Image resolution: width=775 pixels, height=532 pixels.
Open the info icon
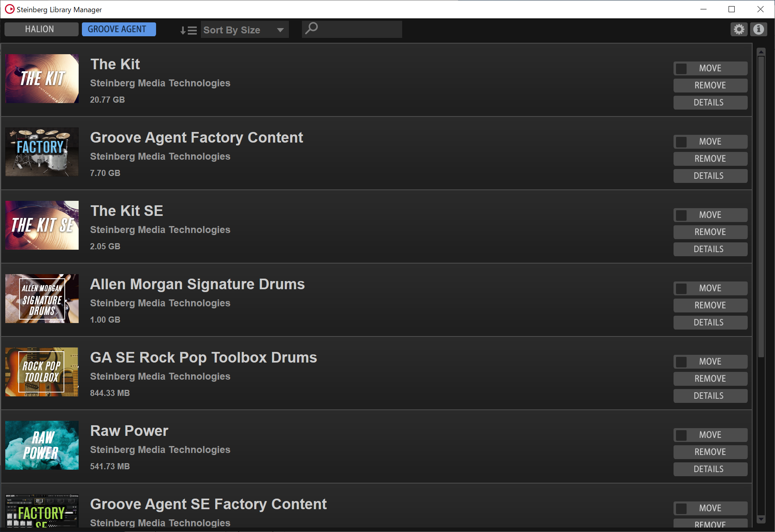758,29
